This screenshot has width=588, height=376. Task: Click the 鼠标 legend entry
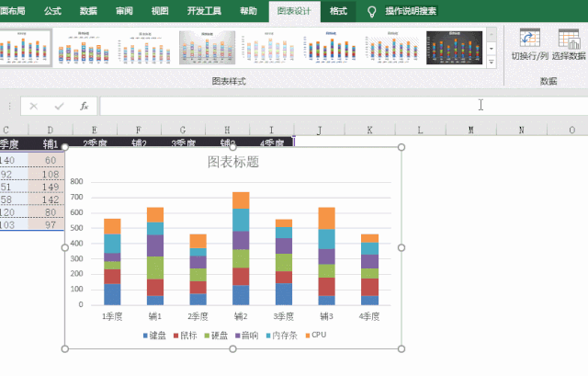coord(186,336)
